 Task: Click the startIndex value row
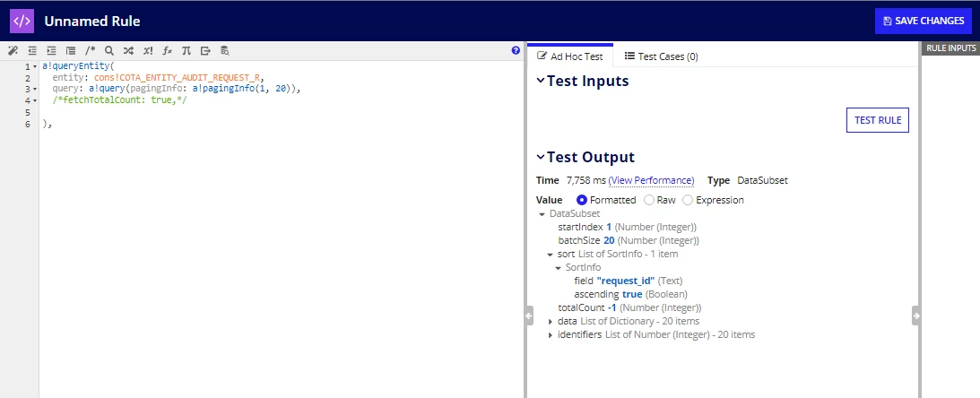pos(627,227)
